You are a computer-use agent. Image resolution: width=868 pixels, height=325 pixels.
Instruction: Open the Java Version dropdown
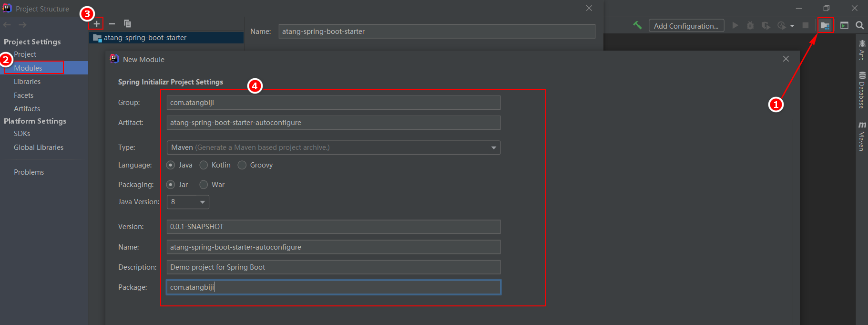[188, 202]
